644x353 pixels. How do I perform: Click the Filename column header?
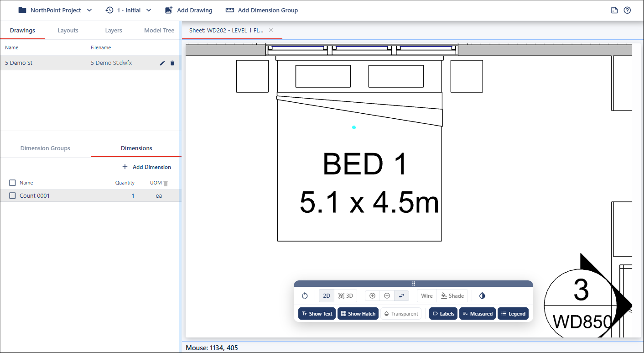(x=101, y=47)
